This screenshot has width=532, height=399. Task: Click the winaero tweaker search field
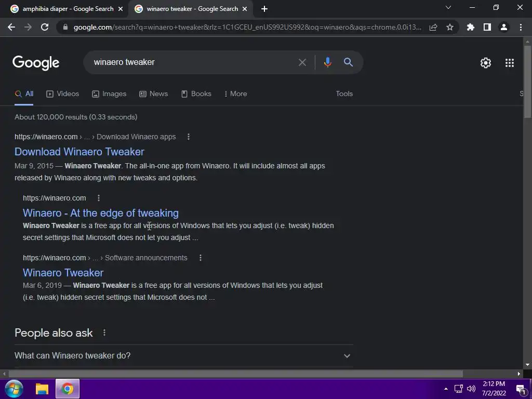coord(192,62)
